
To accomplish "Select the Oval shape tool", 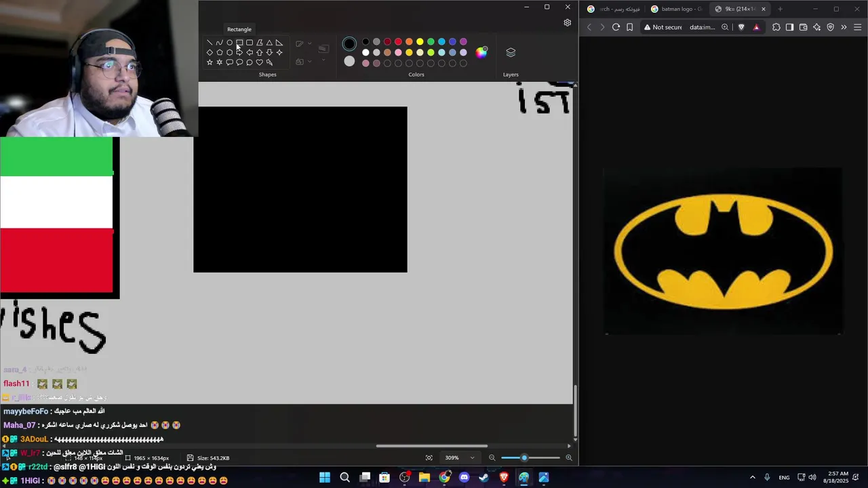I will (229, 43).
